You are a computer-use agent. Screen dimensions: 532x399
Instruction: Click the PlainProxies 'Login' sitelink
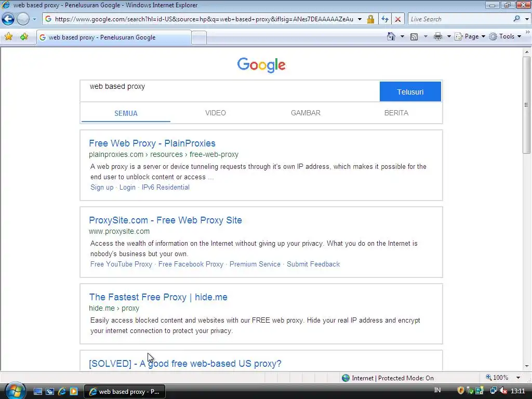(127, 187)
